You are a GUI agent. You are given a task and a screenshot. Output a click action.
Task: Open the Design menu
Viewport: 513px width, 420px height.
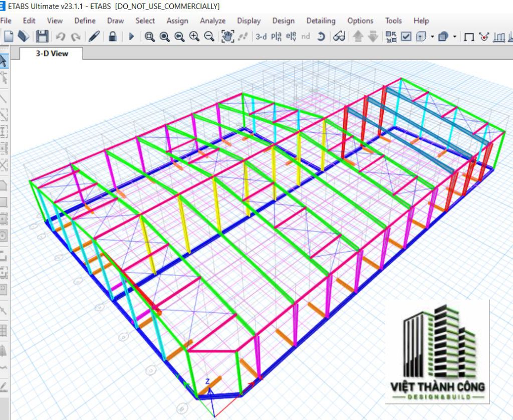[284, 21]
